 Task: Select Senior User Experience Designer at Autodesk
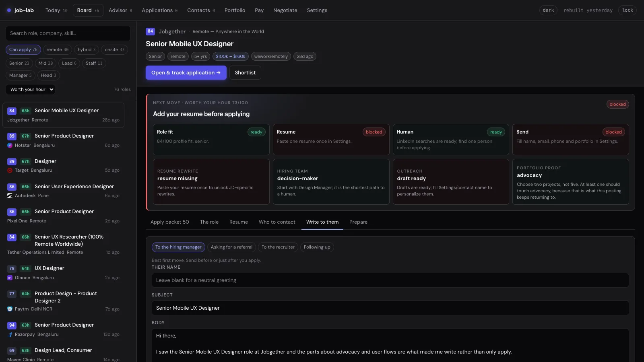pos(64,191)
